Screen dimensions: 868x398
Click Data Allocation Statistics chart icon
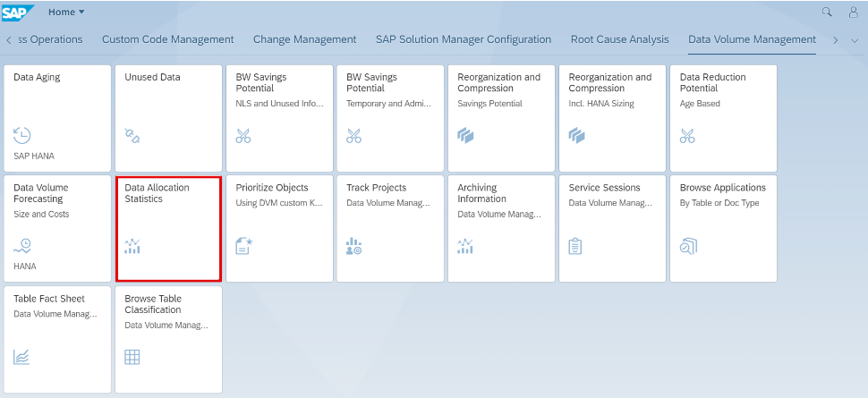[x=132, y=246]
